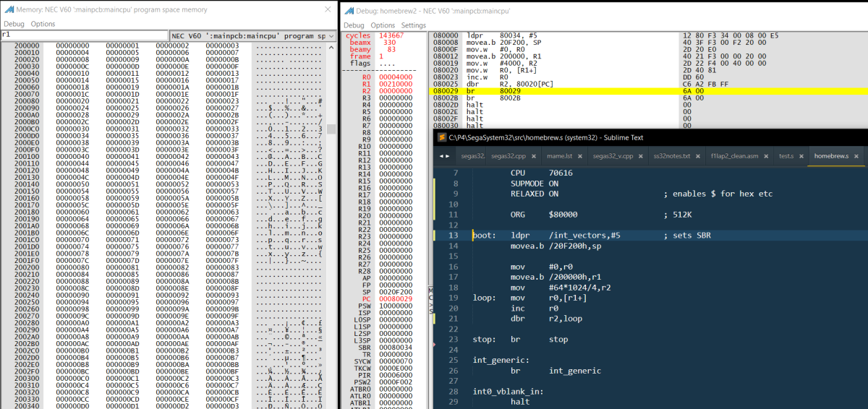Click line number 13 in Sublime gutter

tap(454, 236)
